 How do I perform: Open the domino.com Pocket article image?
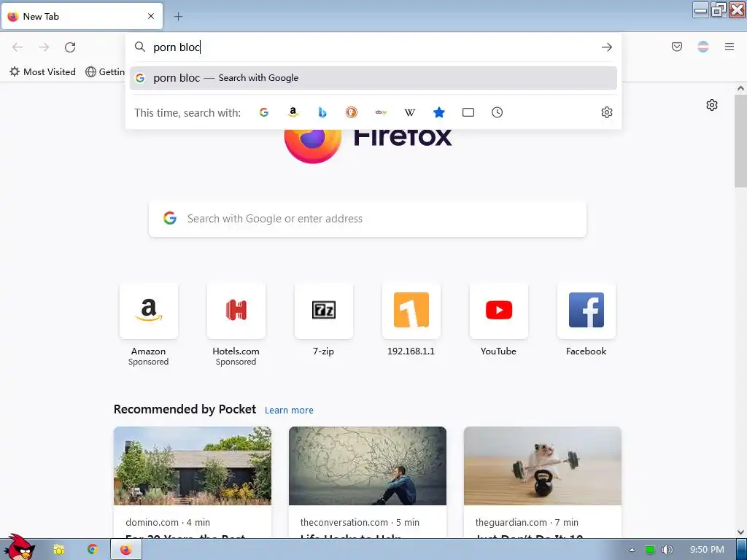coord(193,466)
